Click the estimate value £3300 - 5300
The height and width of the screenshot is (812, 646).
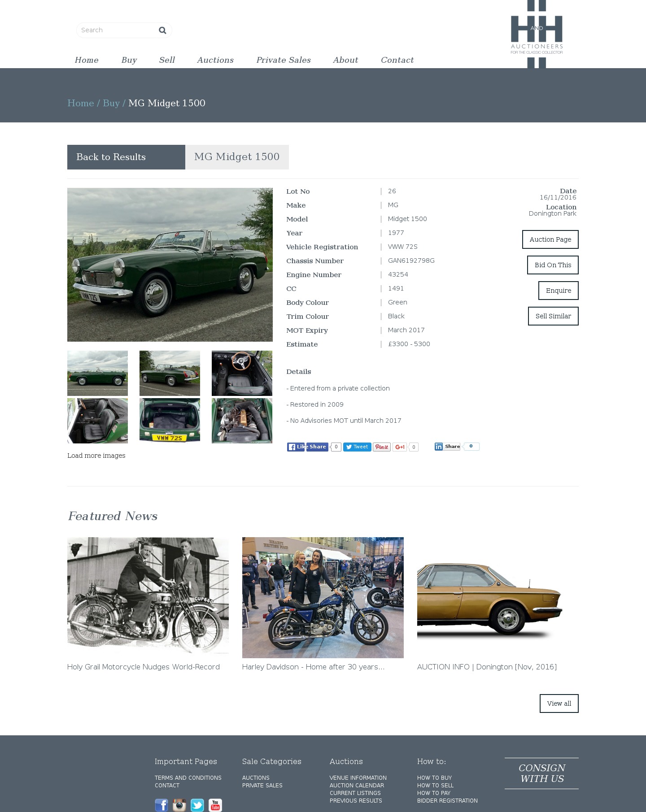pos(409,344)
